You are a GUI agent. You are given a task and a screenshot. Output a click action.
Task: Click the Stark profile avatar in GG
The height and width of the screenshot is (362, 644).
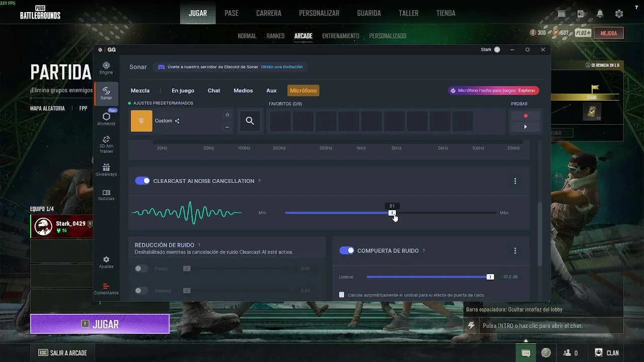coord(497,50)
